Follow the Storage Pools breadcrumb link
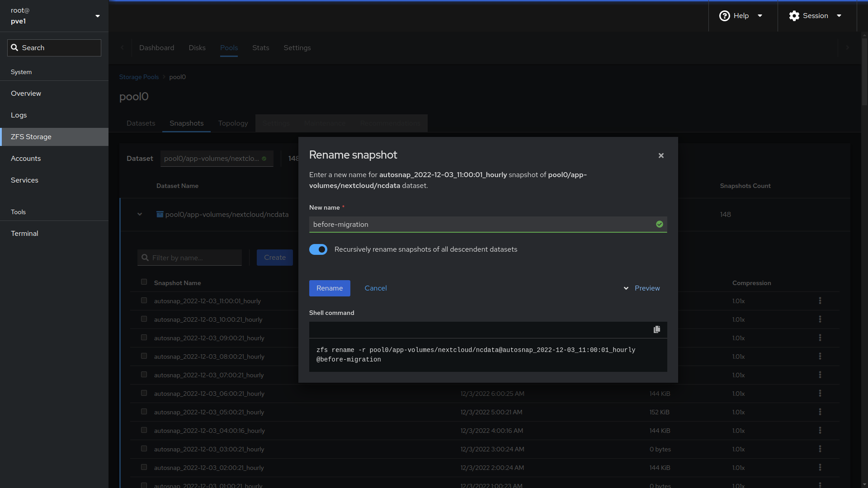Image resolution: width=868 pixels, height=488 pixels. [x=139, y=77]
